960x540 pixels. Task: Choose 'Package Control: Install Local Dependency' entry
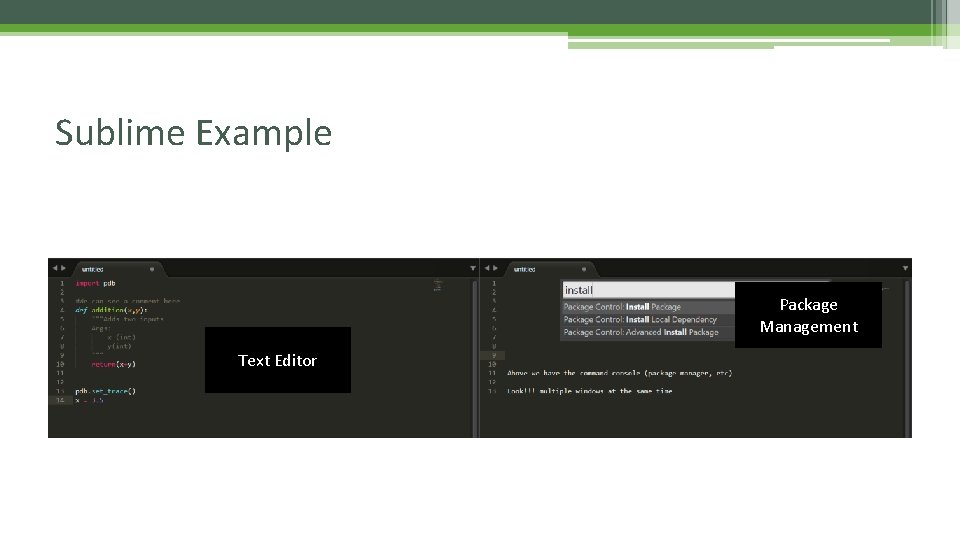[x=648, y=320]
